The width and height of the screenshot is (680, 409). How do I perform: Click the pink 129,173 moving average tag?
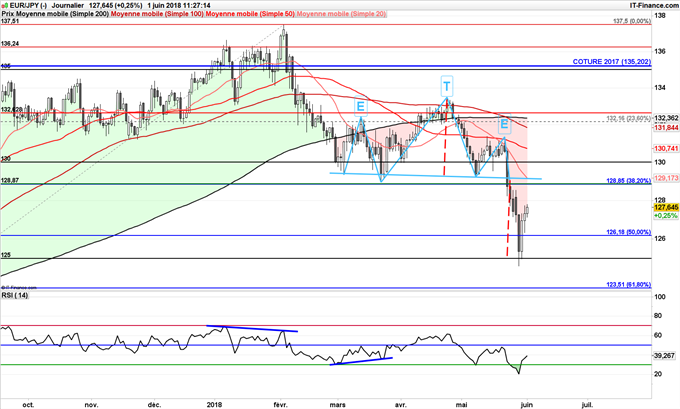666,178
